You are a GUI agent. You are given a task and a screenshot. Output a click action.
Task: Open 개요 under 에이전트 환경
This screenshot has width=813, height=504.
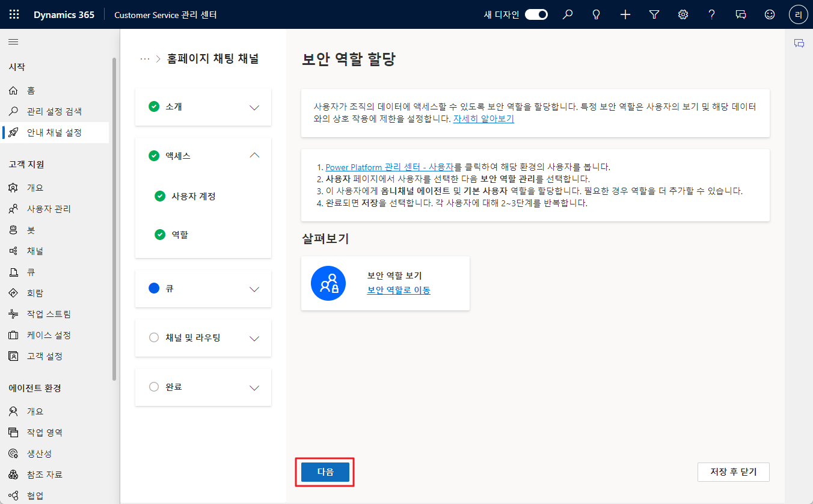[x=55, y=411]
